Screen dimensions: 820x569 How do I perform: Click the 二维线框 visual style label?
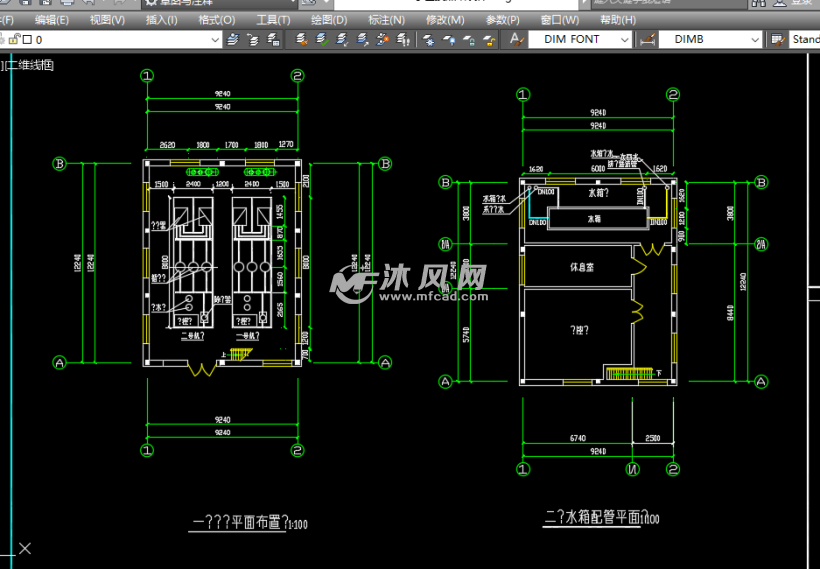coord(30,65)
